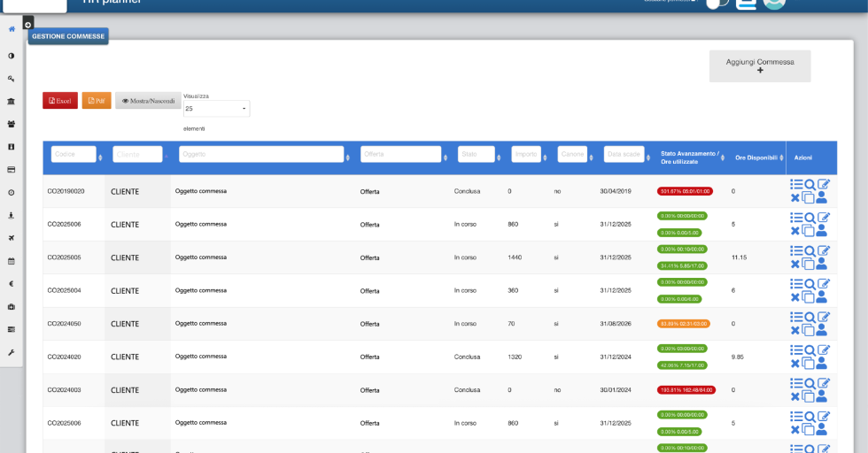Click the red progress badge of CO20190020

685,191
